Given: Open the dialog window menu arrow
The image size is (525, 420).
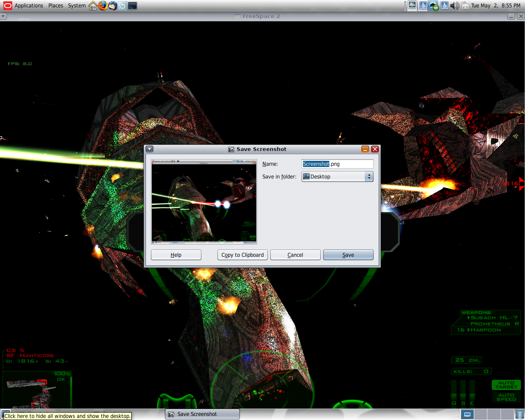Looking at the screenshot, I should coord(150,149).
